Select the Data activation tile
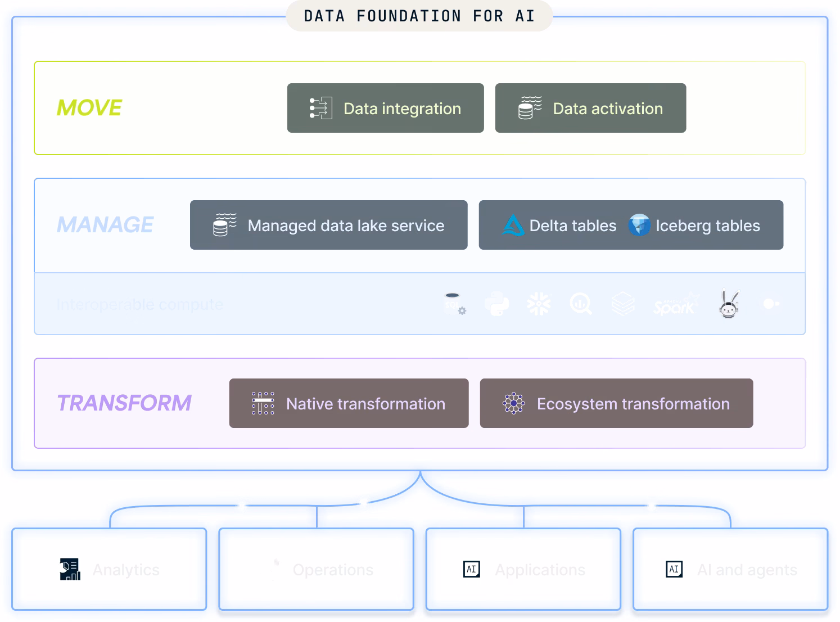 click(590, 108)
